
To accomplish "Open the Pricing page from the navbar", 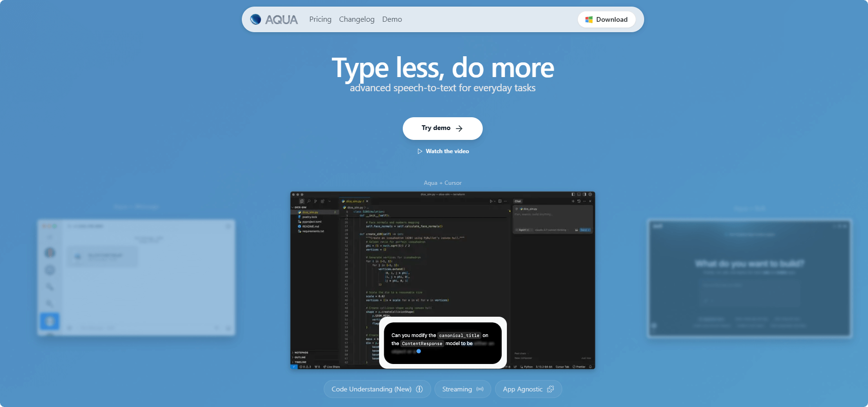I will point(320,19).
